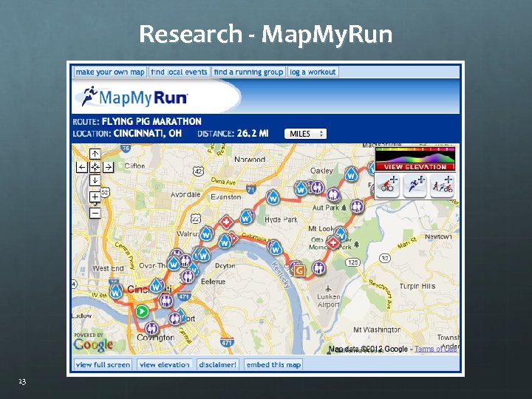Click the FLYING PIG MARATHON route title
Screen dimensions: 532x399
click(151, 121)
